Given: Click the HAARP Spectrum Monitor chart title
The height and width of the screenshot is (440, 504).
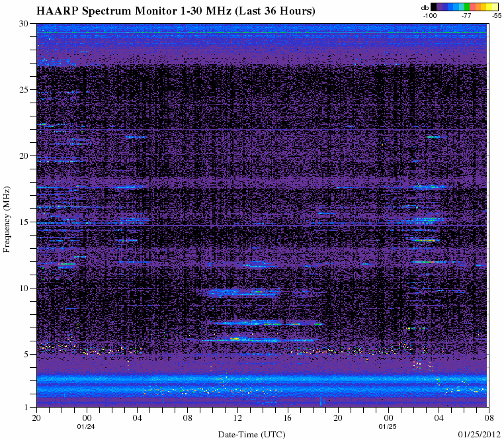Looking at the screenshot, I should coord(175,11).
